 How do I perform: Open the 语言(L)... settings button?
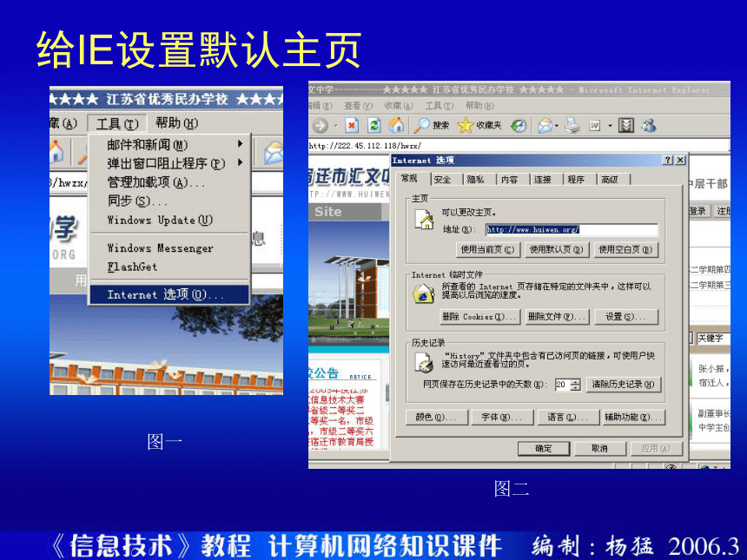(x=568, y=418)
